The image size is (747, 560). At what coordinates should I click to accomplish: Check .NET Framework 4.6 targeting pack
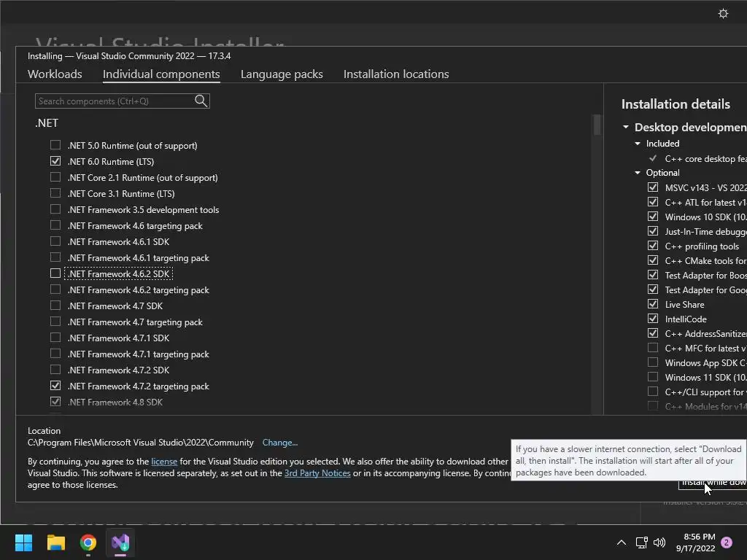(x=55, y=225)
